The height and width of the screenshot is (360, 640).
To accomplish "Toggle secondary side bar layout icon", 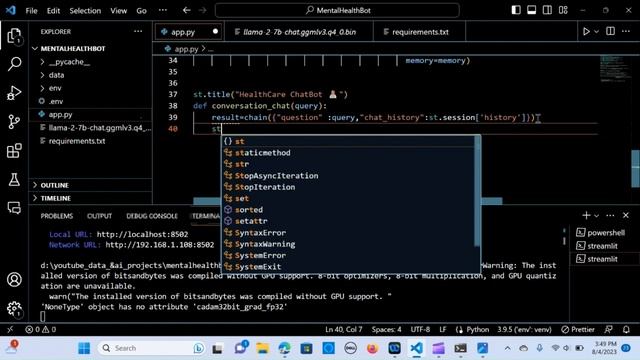I will click(x=547, y=10).
